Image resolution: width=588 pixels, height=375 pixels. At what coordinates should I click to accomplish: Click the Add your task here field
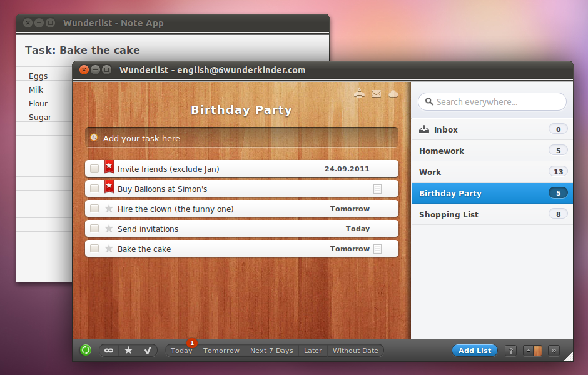click(x=241, y=138)
